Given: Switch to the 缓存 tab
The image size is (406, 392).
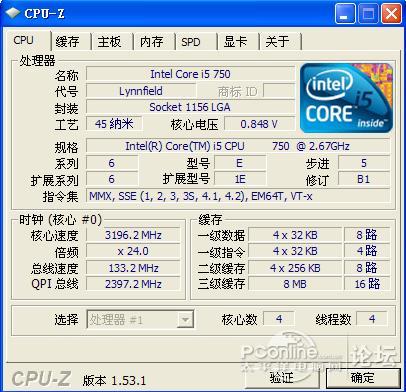Looking at the screenshot, I should (x=68, y=42).
